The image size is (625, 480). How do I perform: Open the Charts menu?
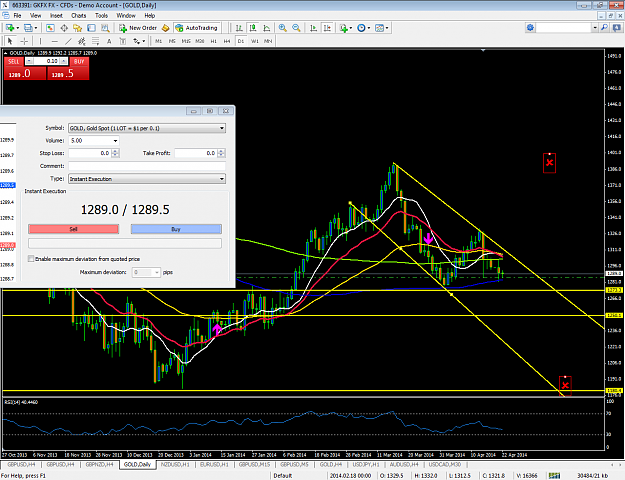(x=79, y=16)
